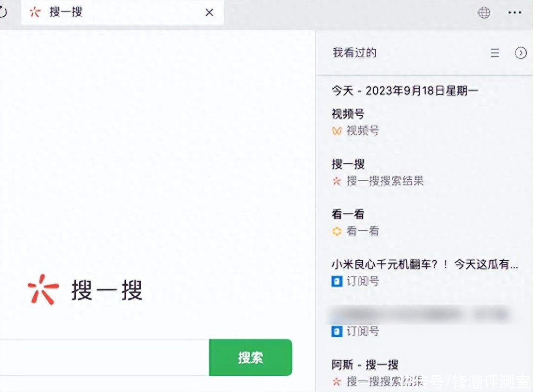The image size is (533, 392).
Task: Select the 搜一搜 browser tab
Action: click(123, 13)
